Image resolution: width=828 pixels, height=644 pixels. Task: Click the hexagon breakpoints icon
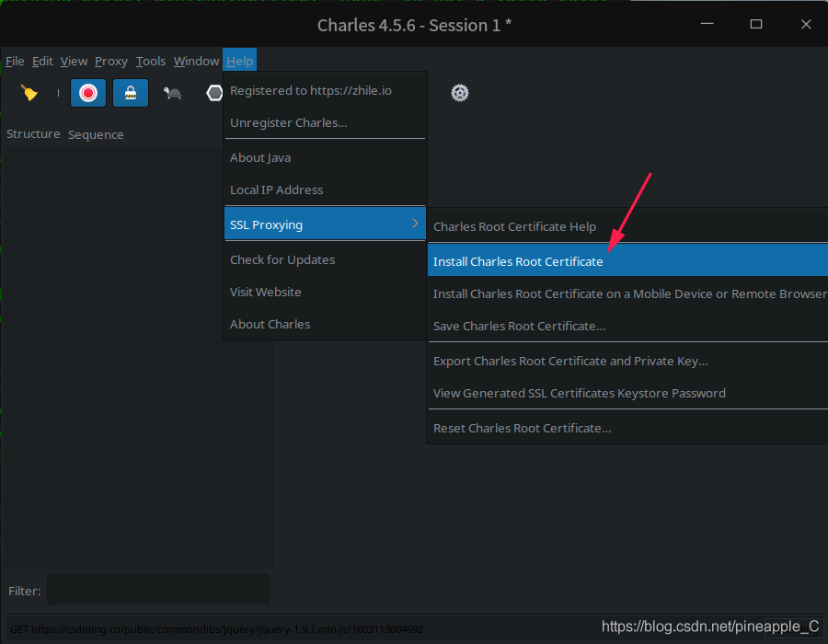pos(214,93)
